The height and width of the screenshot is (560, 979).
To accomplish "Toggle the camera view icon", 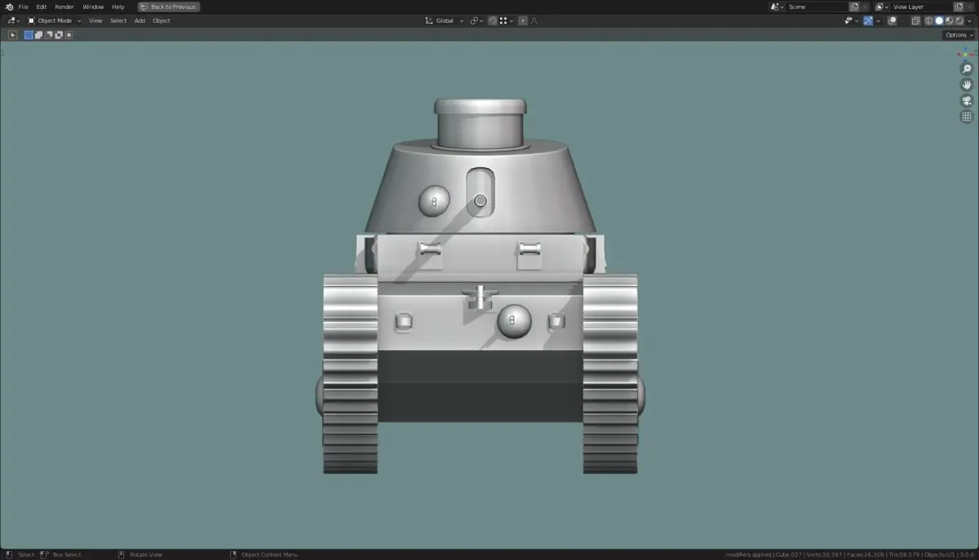I will pyautogui.click(x=967, y=101).
